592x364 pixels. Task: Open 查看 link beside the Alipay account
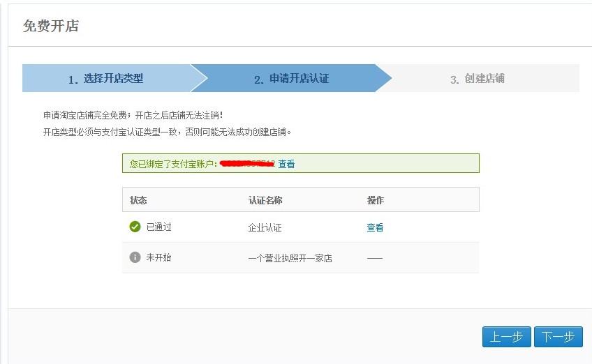tap(286, 164)
